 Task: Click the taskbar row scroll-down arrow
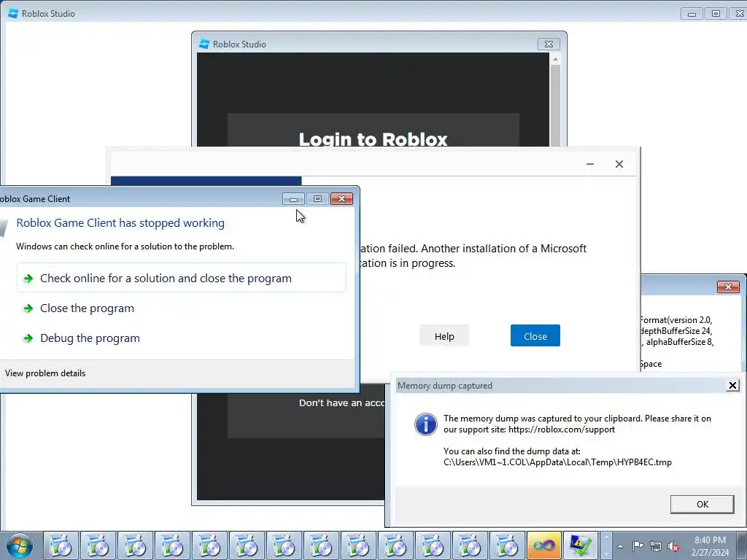click(x=606, y=554)
